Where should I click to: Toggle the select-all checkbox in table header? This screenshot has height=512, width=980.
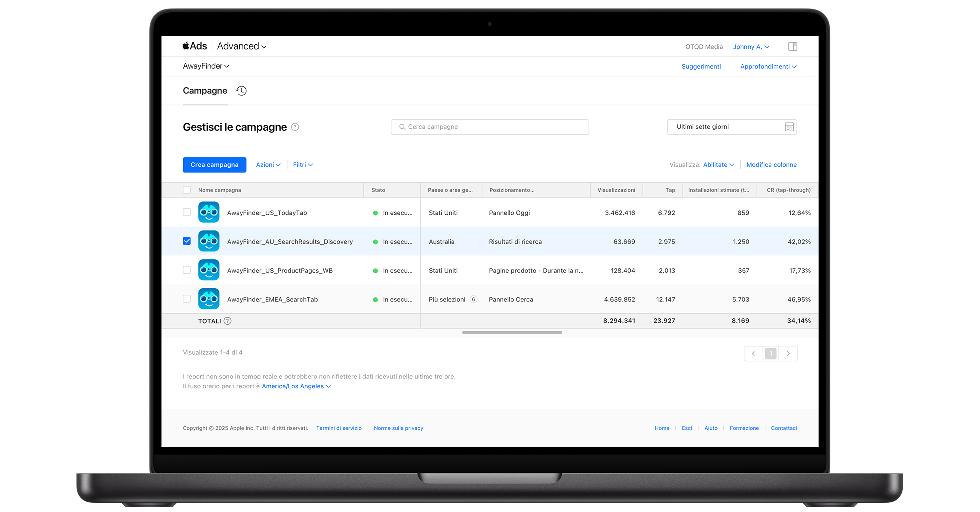point(187,190)
